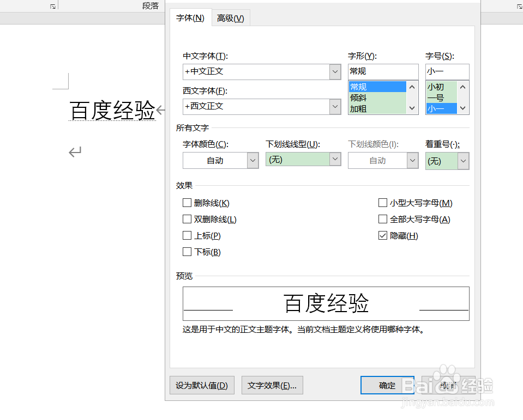Click the 设为默认值(D) button

pos(202,385)
